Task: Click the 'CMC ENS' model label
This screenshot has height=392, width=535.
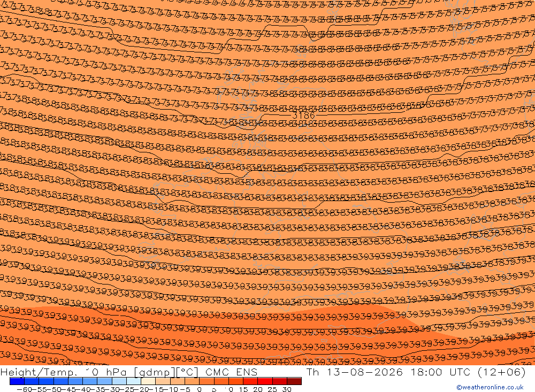Action: click(231, 372)
